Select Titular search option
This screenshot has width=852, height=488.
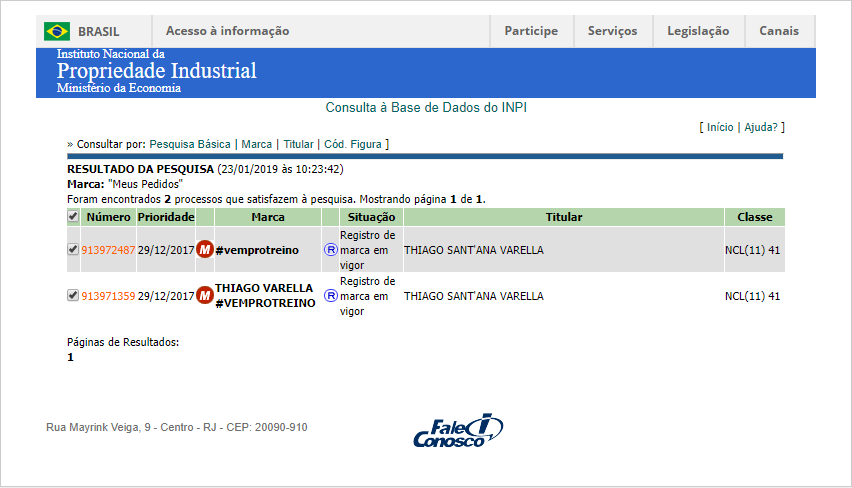298,144
